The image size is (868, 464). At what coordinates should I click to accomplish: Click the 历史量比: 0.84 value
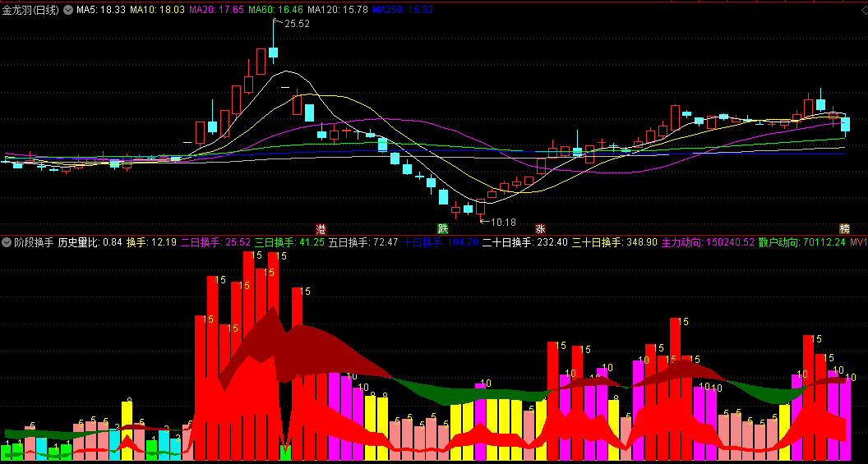coord(90,241)
